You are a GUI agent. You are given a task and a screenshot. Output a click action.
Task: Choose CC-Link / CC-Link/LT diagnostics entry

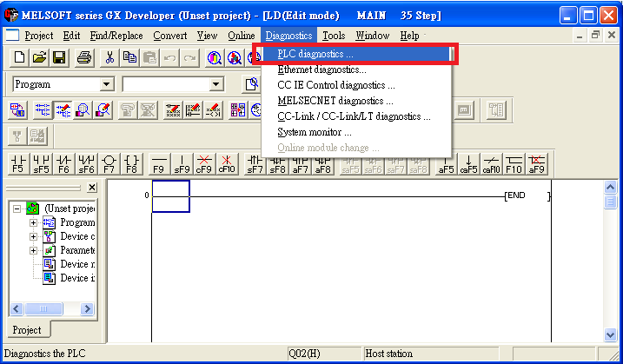[x=356, y=116]
